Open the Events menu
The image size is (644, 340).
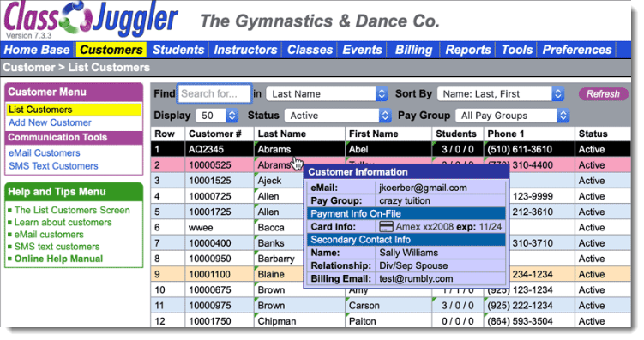coord(362,50)
